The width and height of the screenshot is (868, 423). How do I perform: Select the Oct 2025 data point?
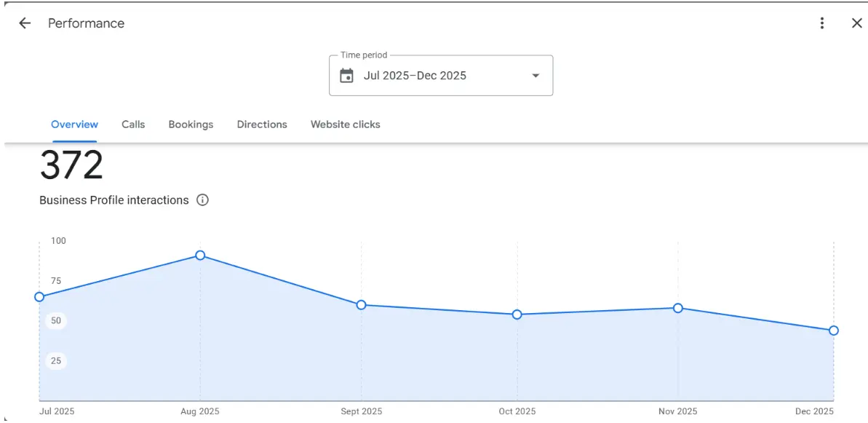pos(517,315)
